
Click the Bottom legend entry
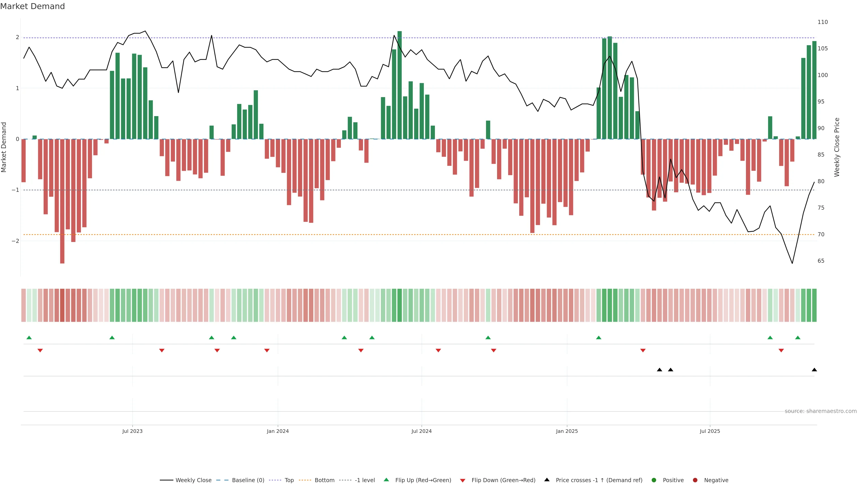324,480
